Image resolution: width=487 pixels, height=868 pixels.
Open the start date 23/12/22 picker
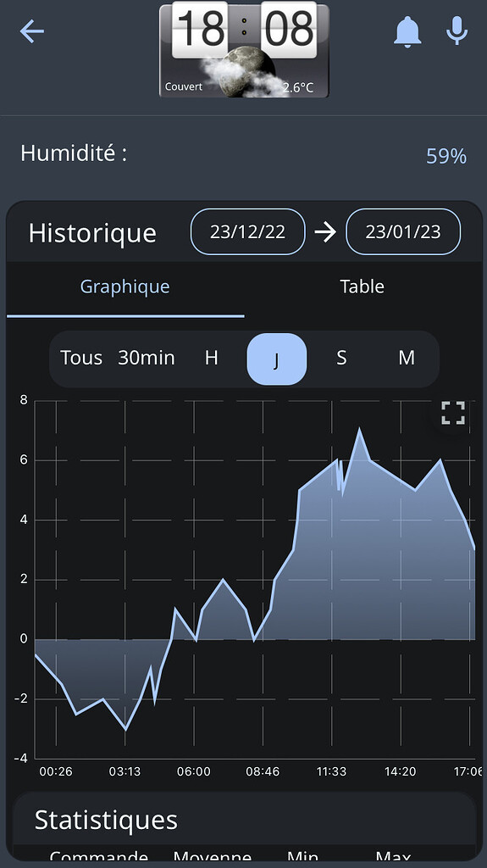click(x=248, y=231)
